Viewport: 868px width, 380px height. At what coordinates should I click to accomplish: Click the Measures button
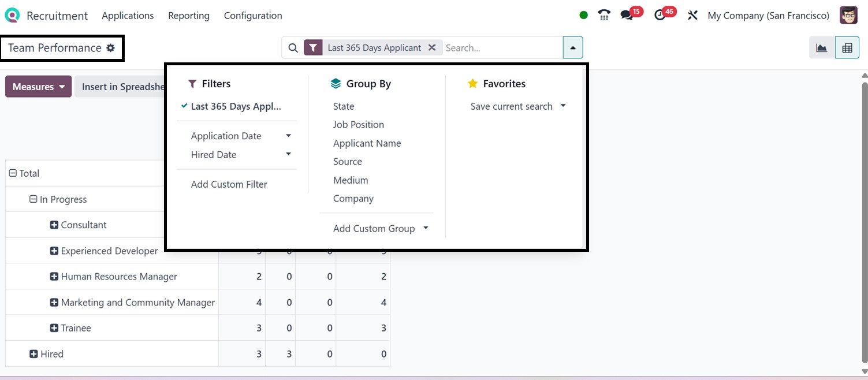(38, 87)
